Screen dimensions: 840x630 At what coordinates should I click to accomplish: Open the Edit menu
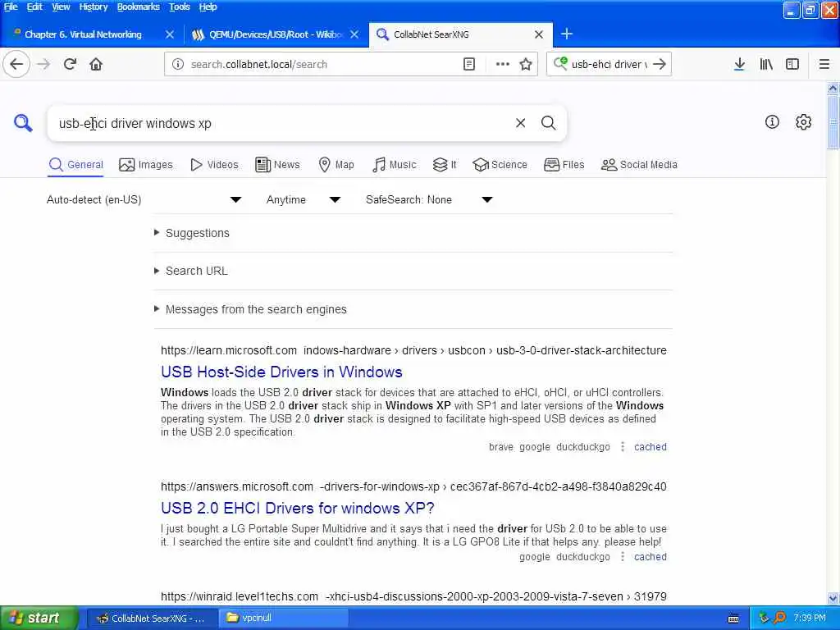tap(34, 7)
